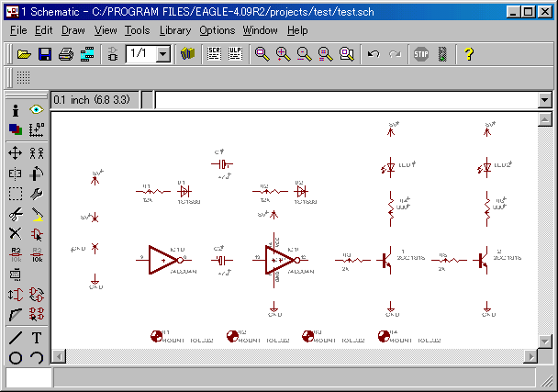
Task: Select the Info tool
Action: coord(16,110)
